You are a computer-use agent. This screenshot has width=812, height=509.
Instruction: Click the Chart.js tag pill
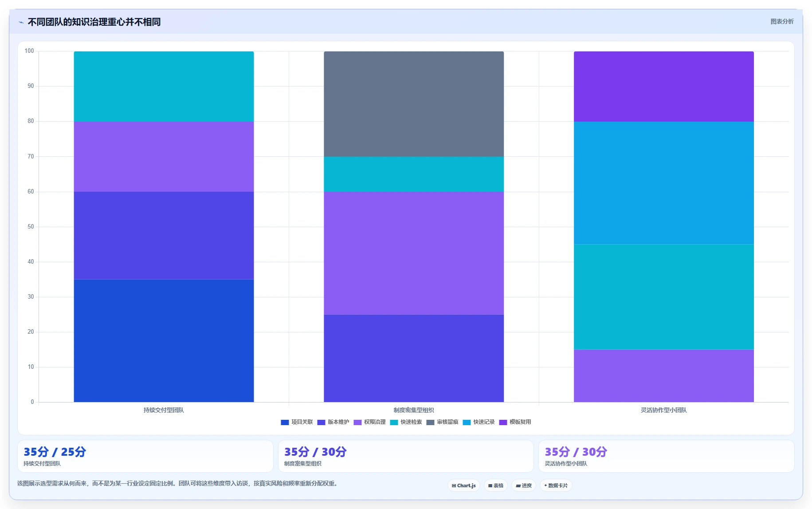pos(464,485)
